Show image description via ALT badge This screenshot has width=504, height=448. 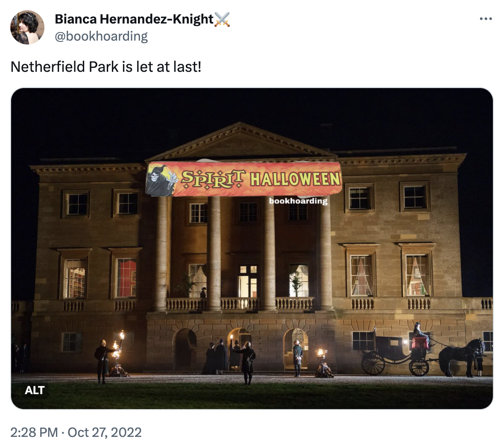click(35, 390)
